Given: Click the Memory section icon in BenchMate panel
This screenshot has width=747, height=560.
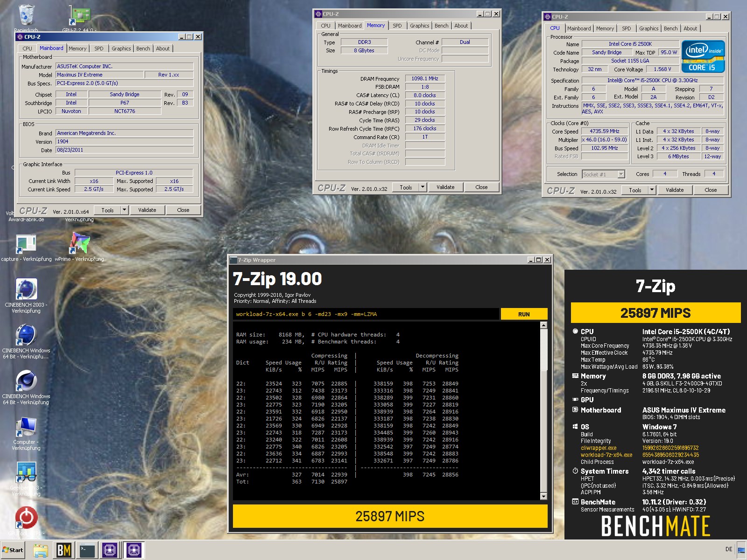Looking at the screenshot, I should [x=575, y=376].
